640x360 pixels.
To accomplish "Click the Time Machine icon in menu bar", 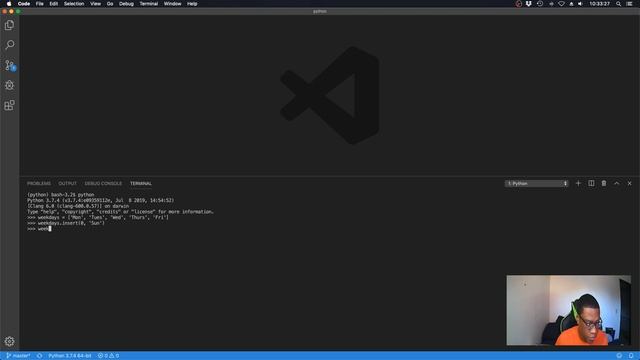I will pos(540,4).
